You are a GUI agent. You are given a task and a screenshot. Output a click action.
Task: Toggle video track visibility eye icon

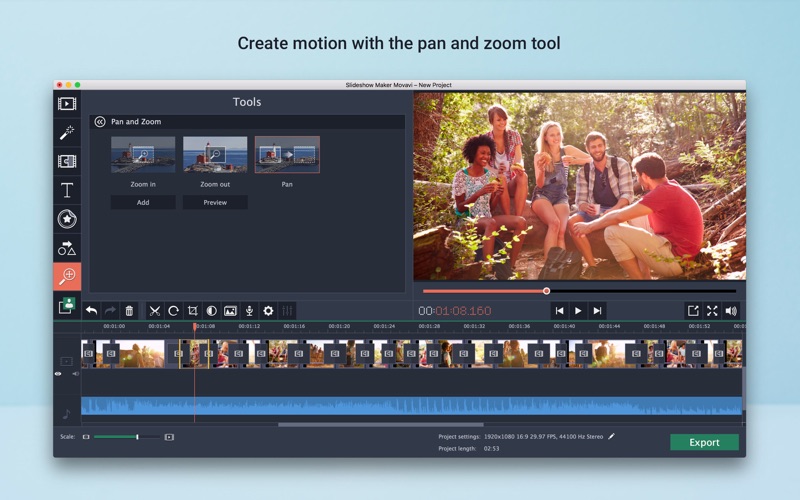[58, 374]
